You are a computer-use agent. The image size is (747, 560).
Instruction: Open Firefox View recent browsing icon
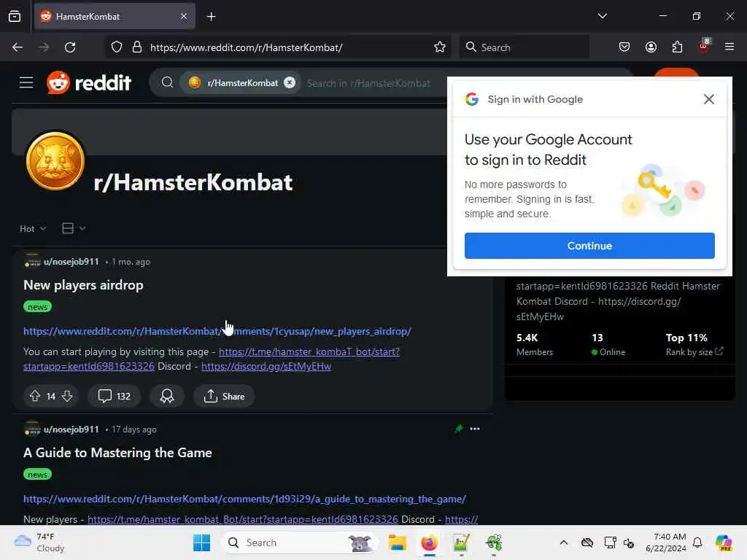pos(15,17)
